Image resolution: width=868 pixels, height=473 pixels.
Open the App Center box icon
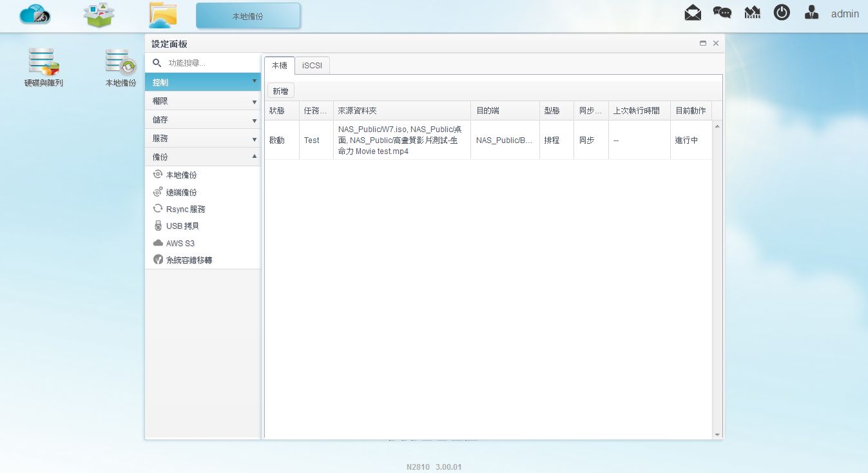[x=99, y=15]
